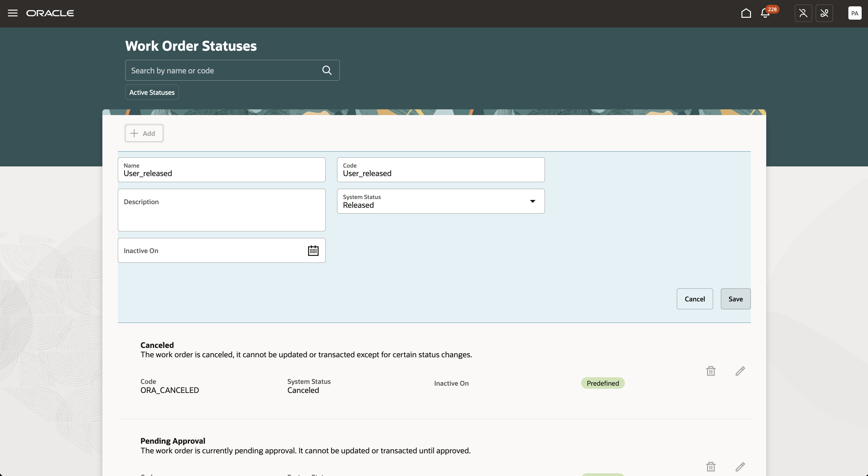The height and width of the screenshot is (476, 868).
Task: Delete the Canceled status row
Action: click(x=711, y=371)
